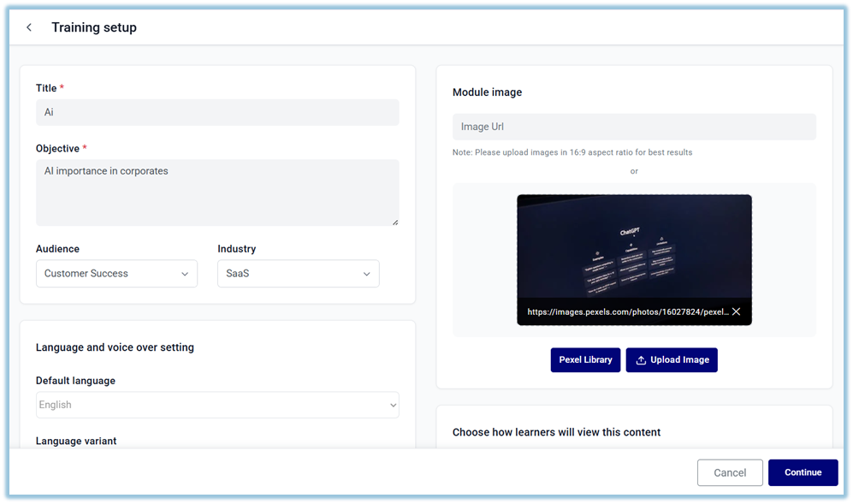Go back using the arrow beside Training setup
Viewport: 853px width, 504px height.
click(29, 27)
